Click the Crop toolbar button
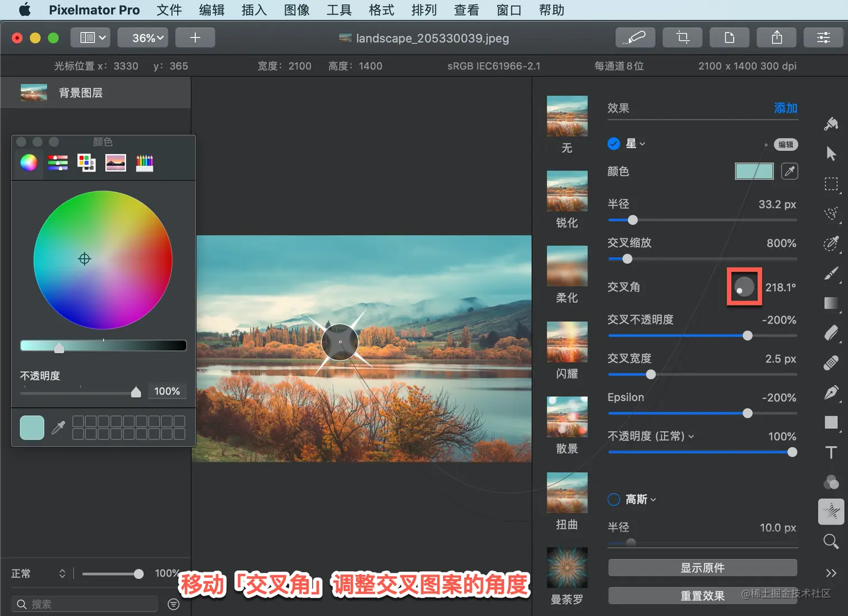 click(683, 38)
